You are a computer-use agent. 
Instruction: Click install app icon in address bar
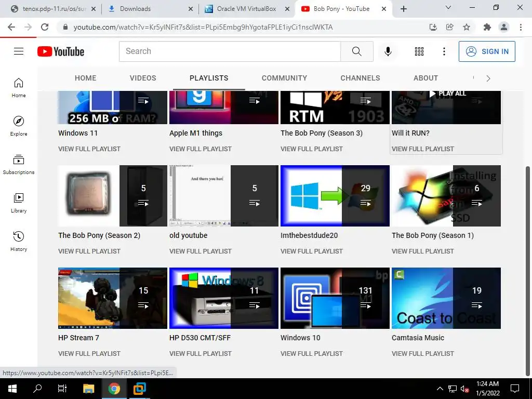433,27
